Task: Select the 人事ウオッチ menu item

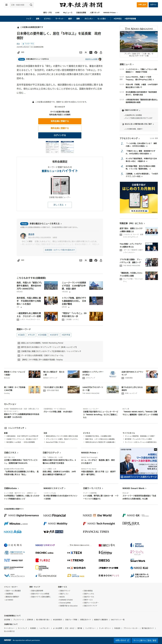Action: (95, 13)
